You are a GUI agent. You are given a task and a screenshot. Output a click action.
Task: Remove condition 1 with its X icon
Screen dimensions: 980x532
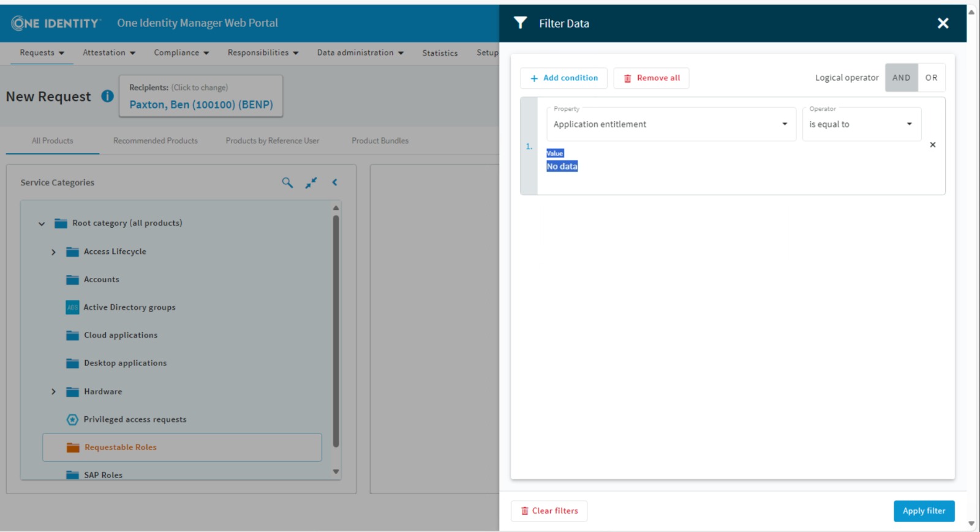point(933,145)
